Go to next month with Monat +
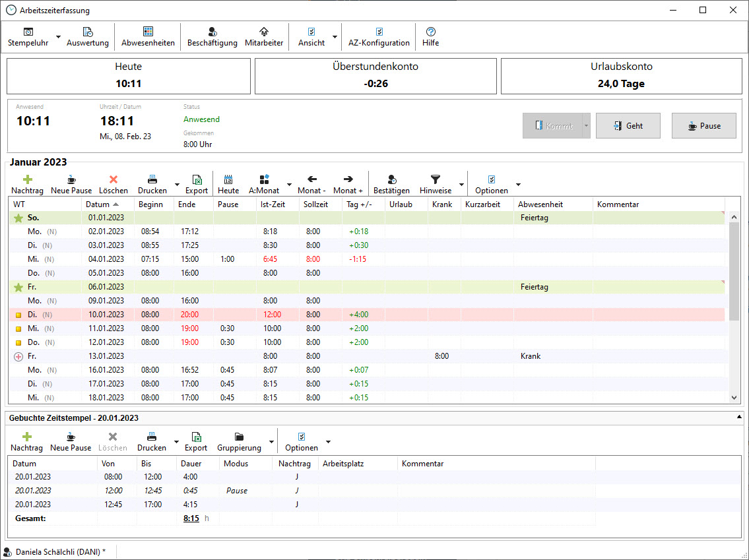This screenshot has height=560, width=749. click(348, 184)
